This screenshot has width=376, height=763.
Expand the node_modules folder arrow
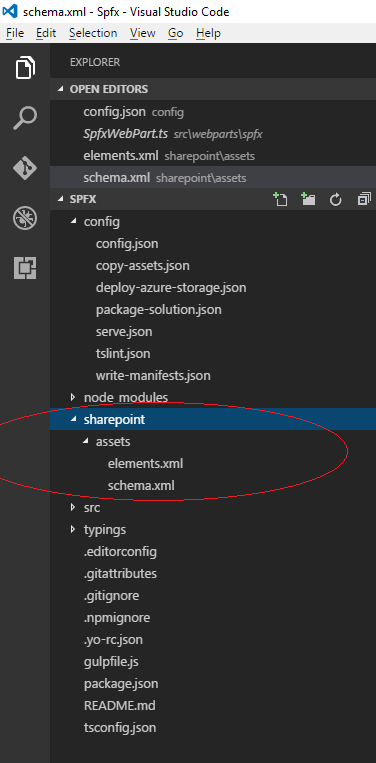pyautogui.click(x=73, y=397)
